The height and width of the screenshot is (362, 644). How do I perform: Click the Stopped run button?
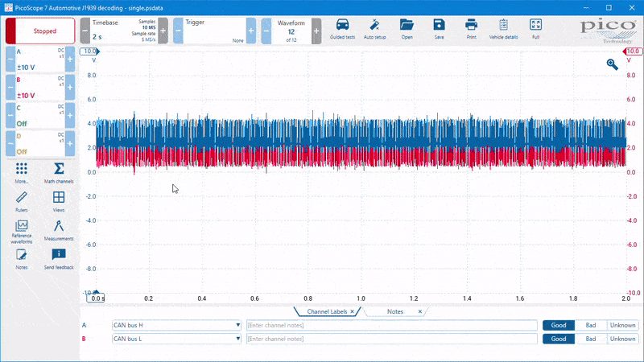click(40, 31)
